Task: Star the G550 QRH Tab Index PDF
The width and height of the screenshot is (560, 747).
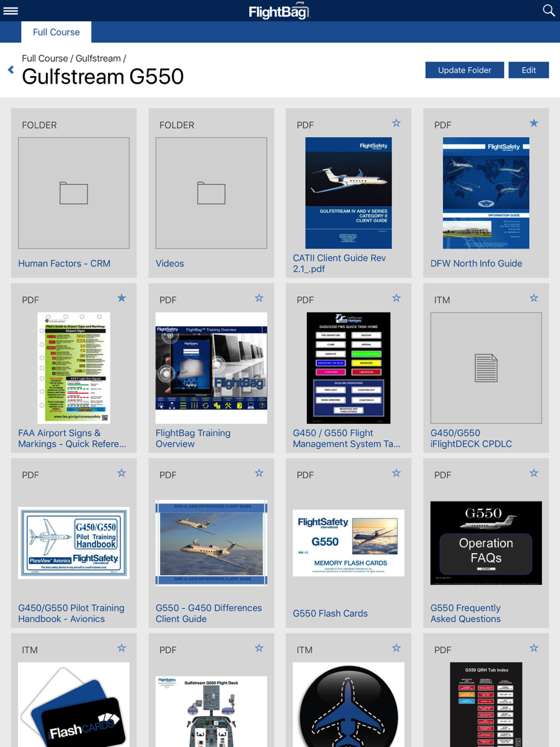Action: point(534,648)
